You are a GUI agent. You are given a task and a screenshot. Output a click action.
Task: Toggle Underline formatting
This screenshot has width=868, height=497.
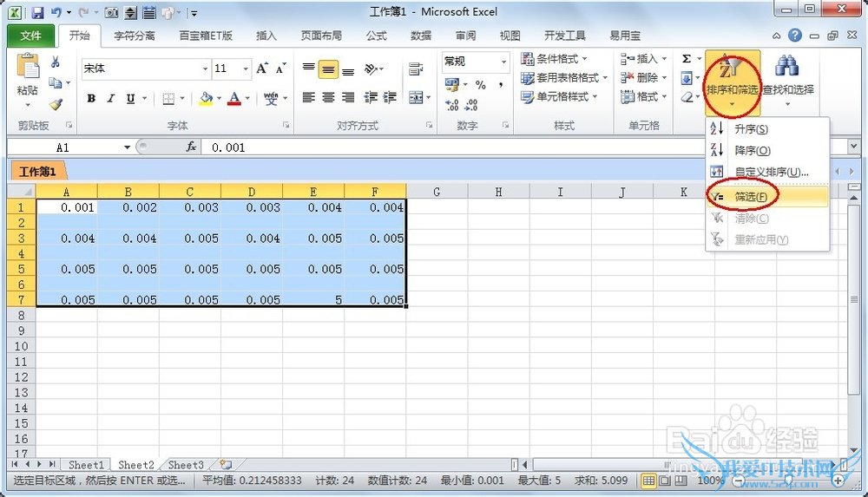click(131, 99)
